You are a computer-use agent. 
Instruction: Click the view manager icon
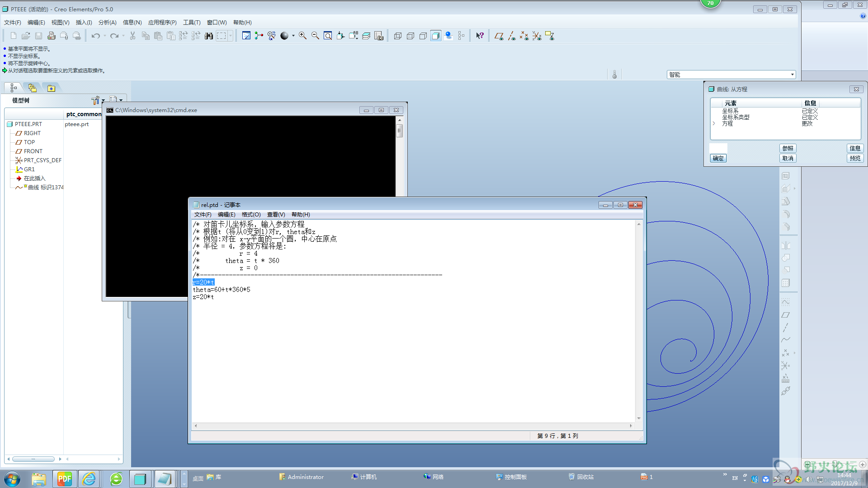379,36
